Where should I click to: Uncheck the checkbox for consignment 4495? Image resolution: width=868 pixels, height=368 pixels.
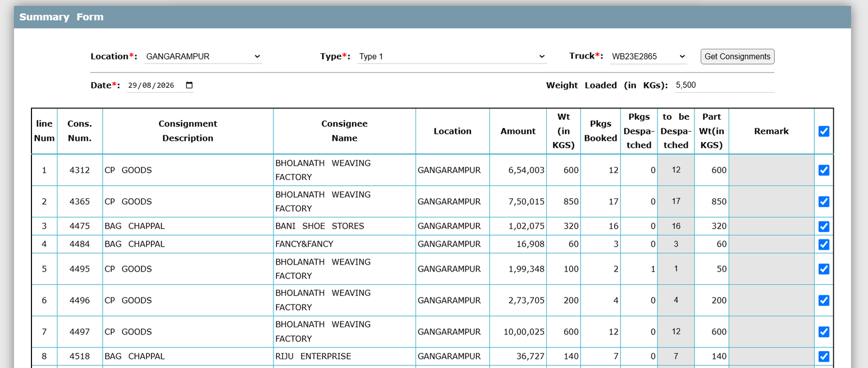point(824,269)
